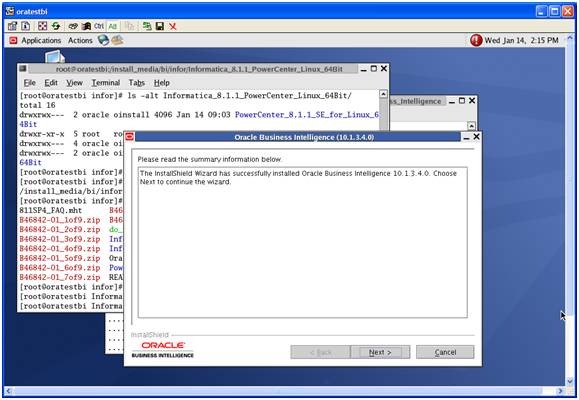
Task: Click the Computer desktop icon
Action: tap(55, 57)
